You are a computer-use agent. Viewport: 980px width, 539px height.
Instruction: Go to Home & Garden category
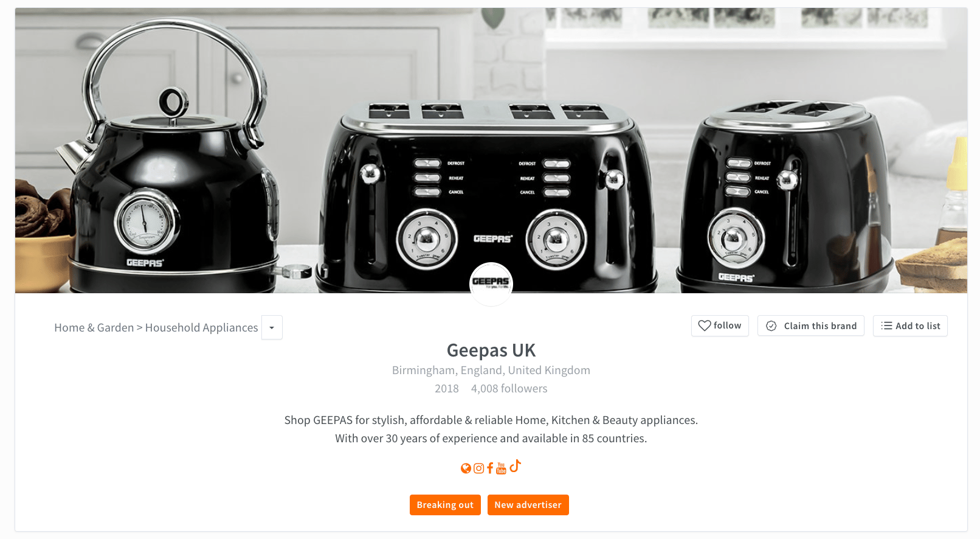coord(94,327)
